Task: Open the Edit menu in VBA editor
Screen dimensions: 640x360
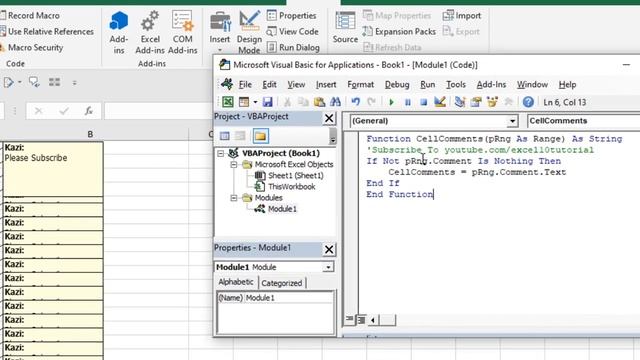Action: (x=269, y=84)
